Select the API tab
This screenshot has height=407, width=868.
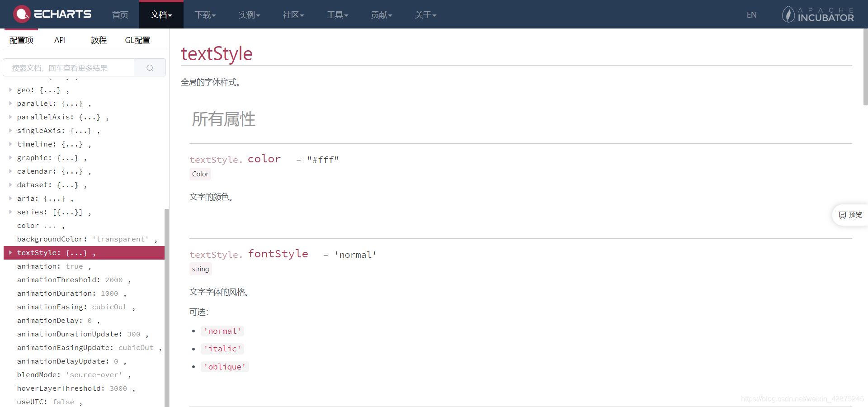point(60,40)
